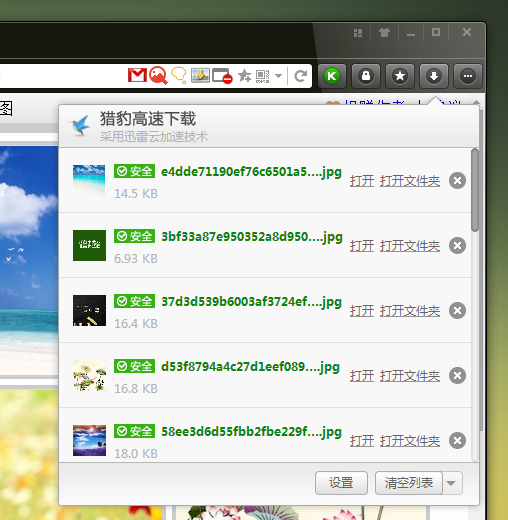508x520 pixels.
Task: Expand the address bar dropdown arrow
Action: point(278,76)
